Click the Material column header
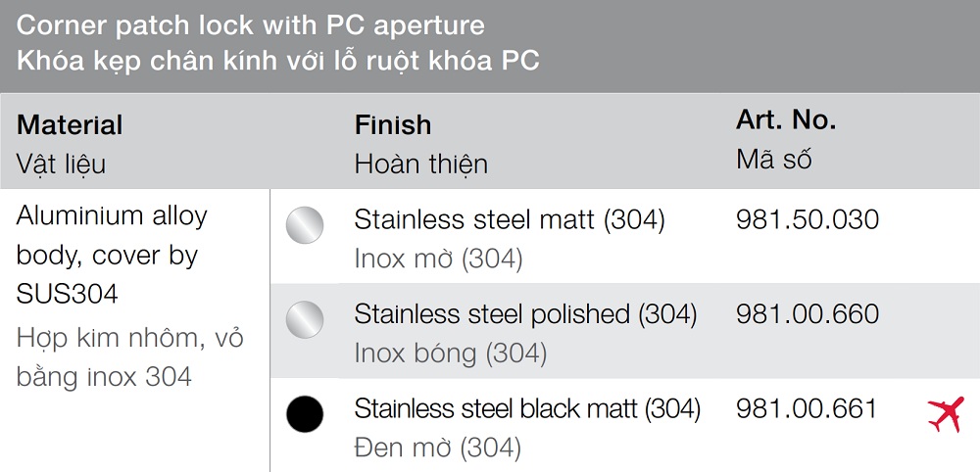 click(70, 125)
